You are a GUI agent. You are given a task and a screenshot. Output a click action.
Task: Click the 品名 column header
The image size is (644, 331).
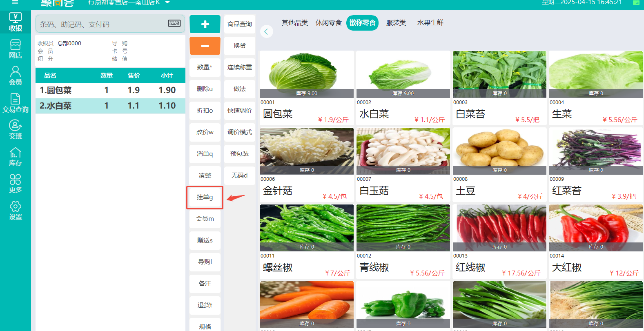tap(50, 75)
